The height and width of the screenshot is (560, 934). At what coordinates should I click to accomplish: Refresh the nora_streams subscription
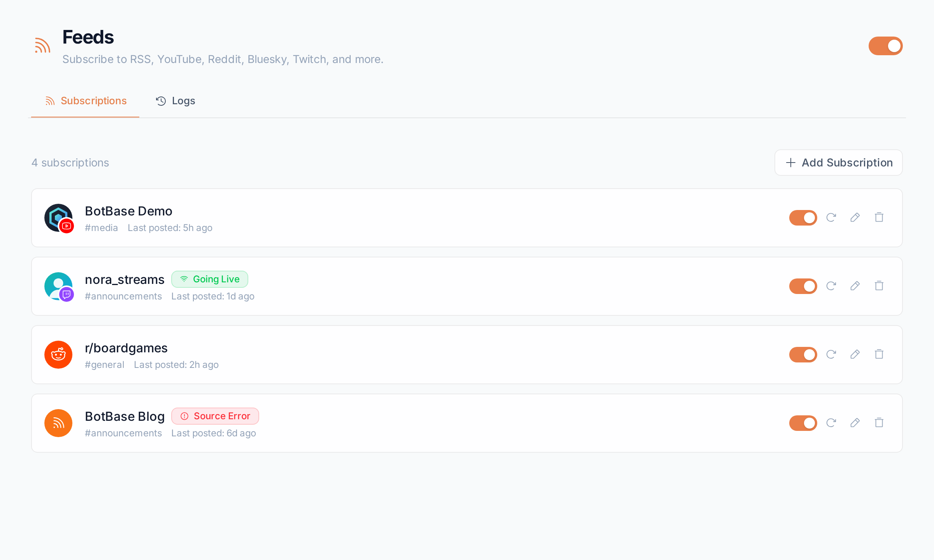click(x=831, y=286)
